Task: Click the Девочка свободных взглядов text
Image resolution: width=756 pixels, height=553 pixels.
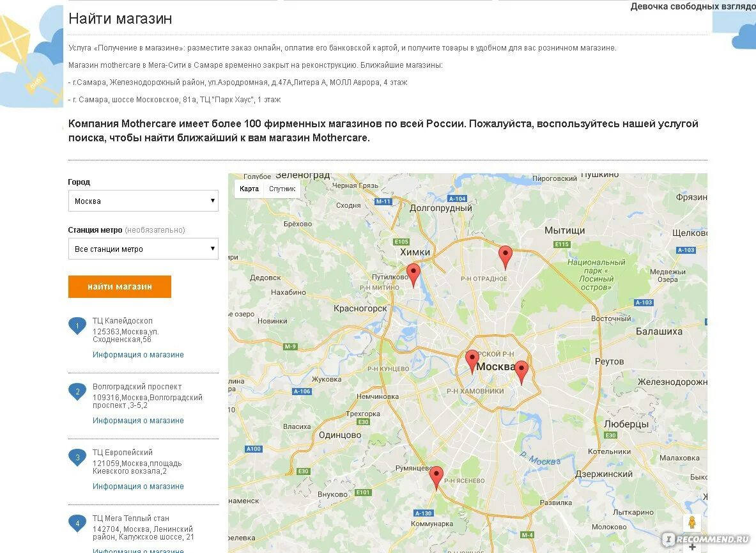Action: click(693, 6)
